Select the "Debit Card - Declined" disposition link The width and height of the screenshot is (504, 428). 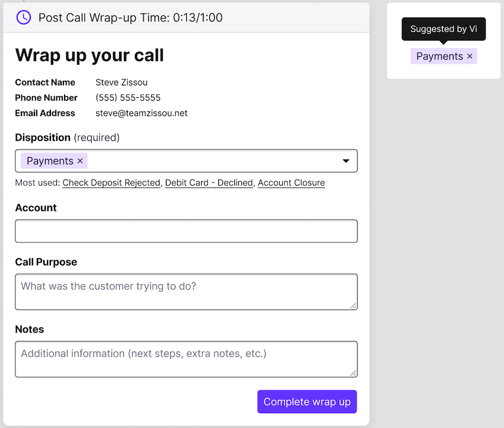209,183
